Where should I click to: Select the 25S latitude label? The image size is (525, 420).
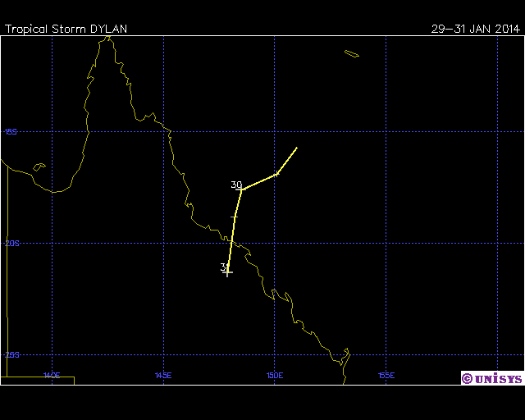click(x=10, y=354)
